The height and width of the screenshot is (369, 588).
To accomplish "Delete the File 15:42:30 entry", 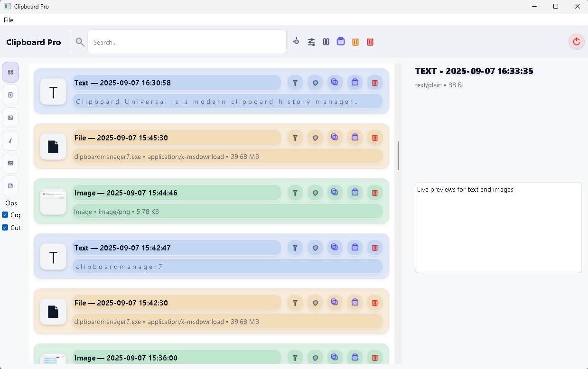I will point(375,303).
